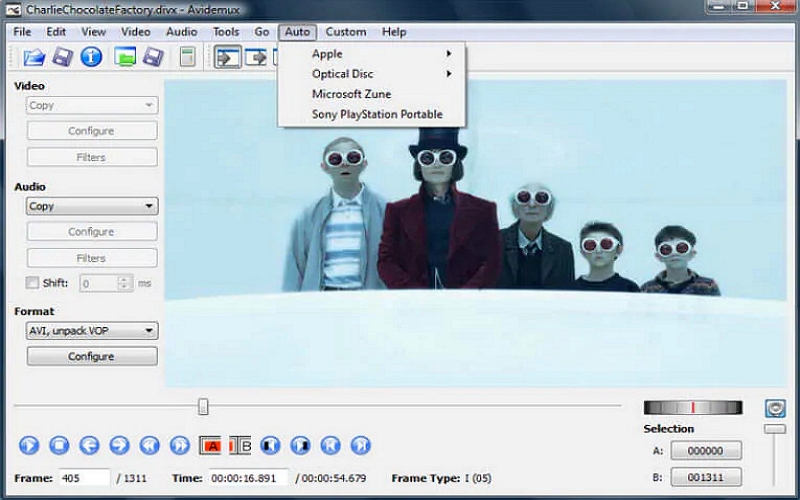Click the Shift milliseconds input field
Image resolution: width=800 pixels, height=500 pixels.
(100, 283)
